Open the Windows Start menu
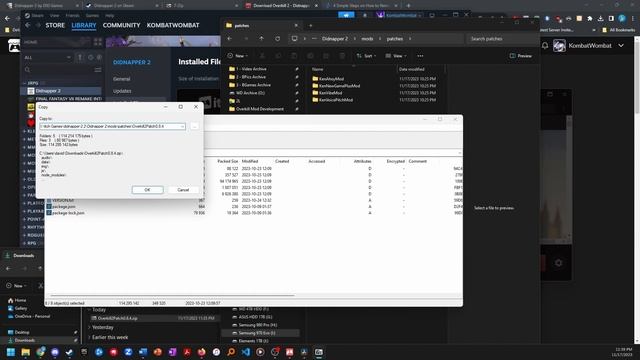 point(11,352)
